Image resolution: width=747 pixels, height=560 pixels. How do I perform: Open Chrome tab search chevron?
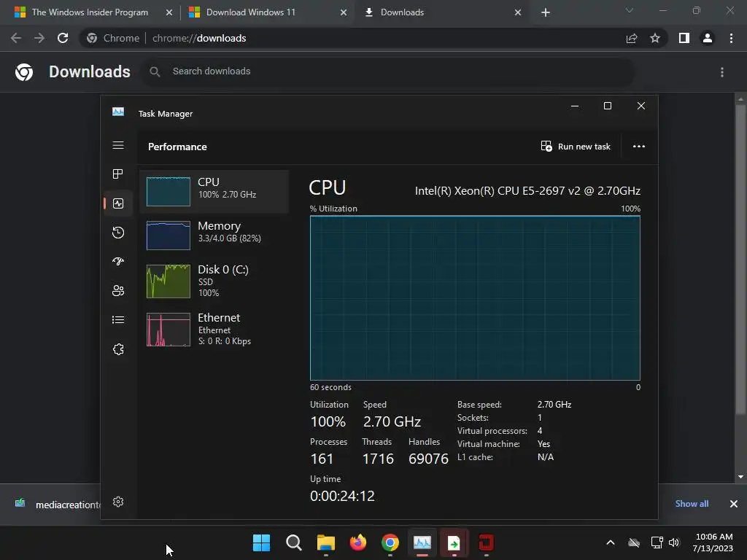tap(630, 10)
